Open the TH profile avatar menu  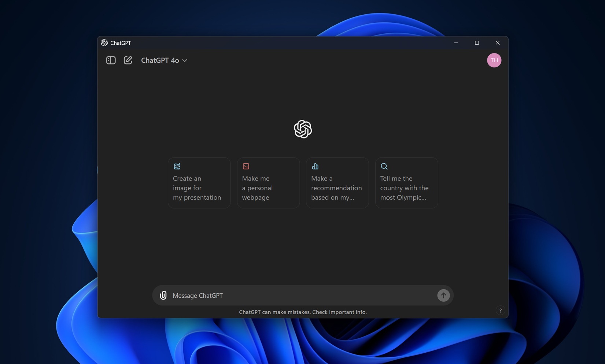494,60
